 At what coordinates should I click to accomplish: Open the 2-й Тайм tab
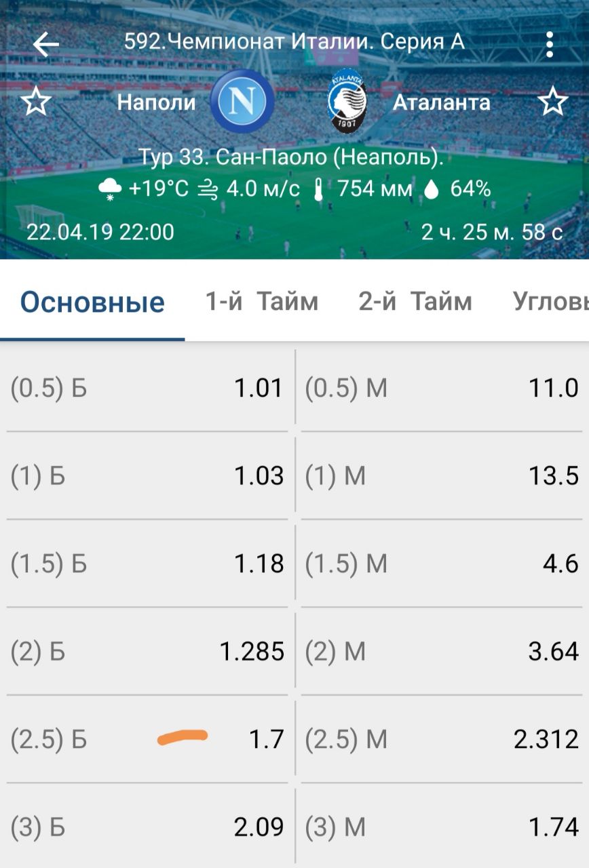pyautogui.click(x=415, y=301)
